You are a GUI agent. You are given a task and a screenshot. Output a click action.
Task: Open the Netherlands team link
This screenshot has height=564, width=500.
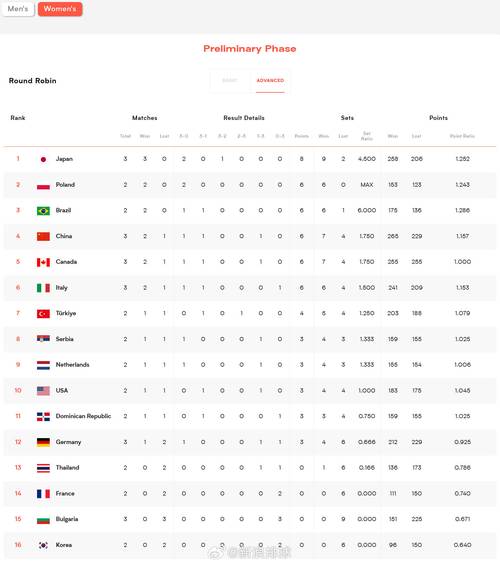click(72, 365)
